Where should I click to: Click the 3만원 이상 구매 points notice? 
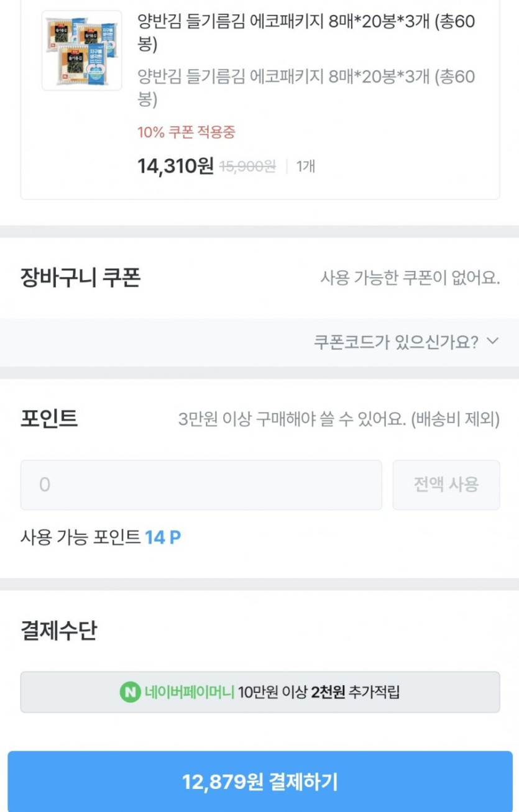tap(339, 419)
